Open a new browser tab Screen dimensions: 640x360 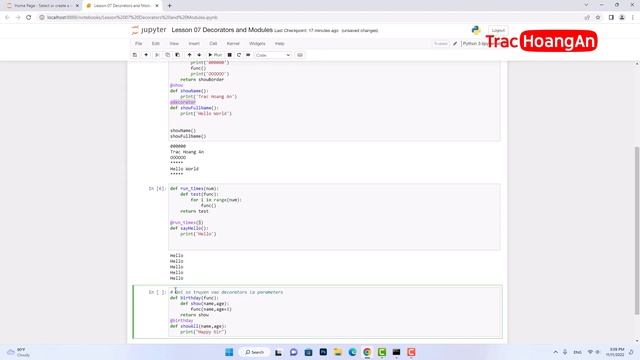click(169, 6)
